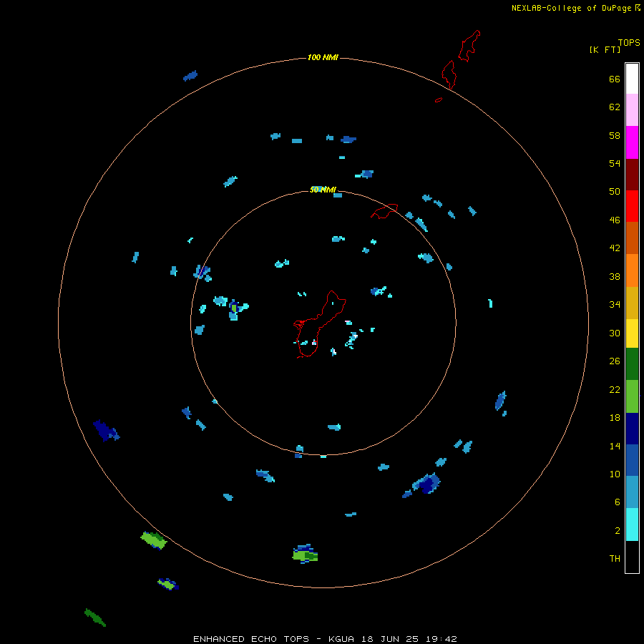Click the 50 NMI range ring label
Screen dimensions: 644x644
323,190
